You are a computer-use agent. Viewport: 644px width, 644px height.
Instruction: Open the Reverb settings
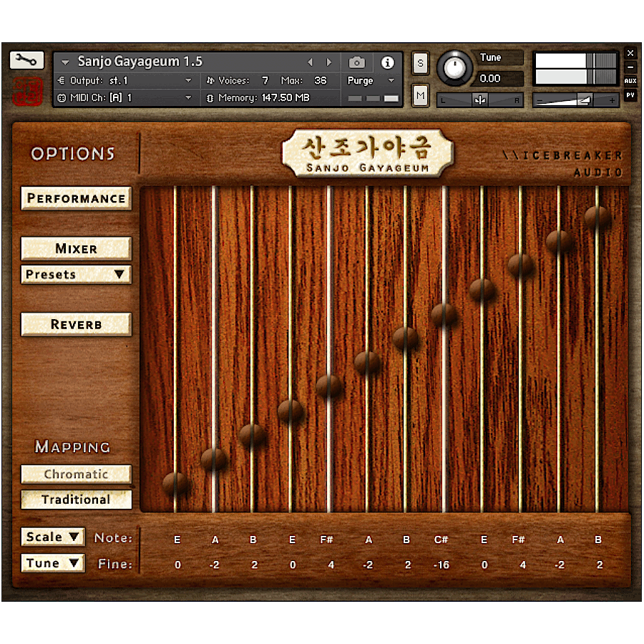(76, 324)
